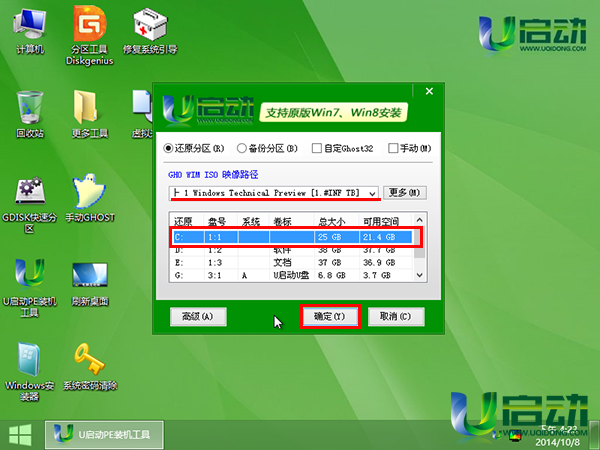Open U启动PE装机工具 desktop icon
This screenshot has width=600, height=450.
pos(29,288)
